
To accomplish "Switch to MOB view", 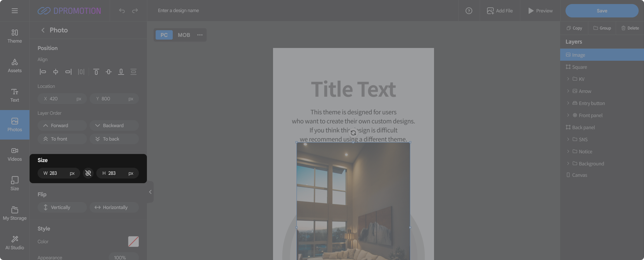I will click(184, 35).
